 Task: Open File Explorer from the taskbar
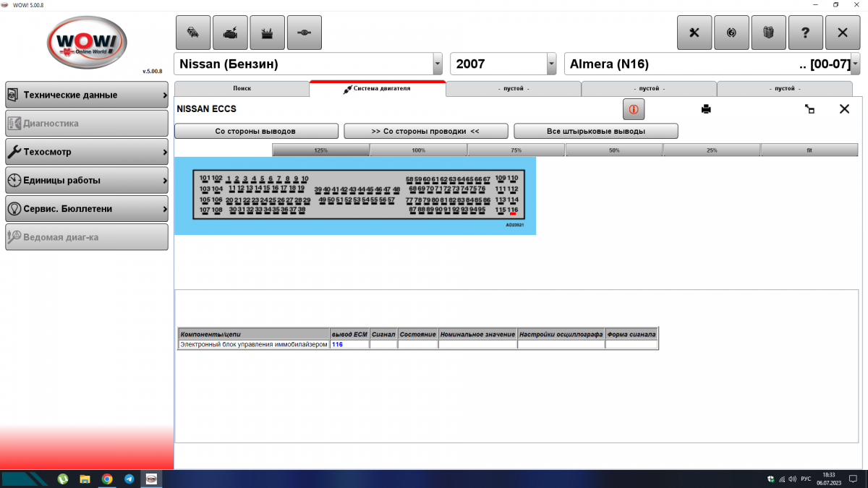(85, 479)
